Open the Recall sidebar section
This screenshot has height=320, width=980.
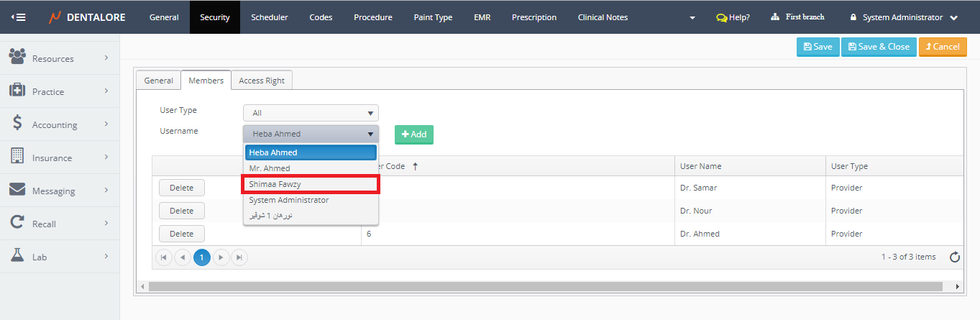(x=59, y=224)
